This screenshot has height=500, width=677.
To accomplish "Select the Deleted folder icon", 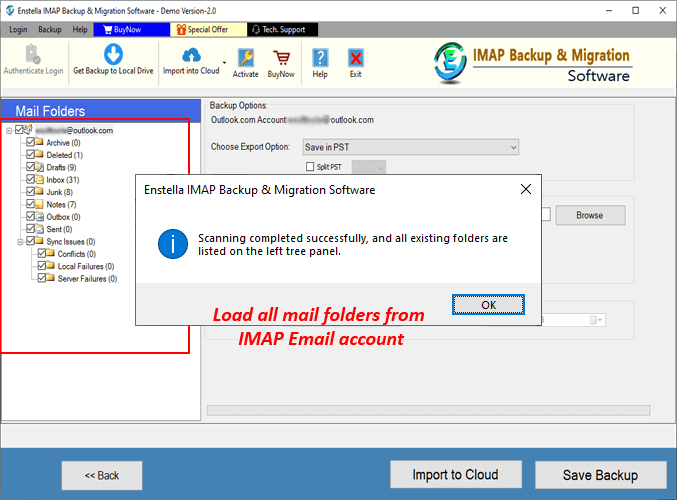I will tap(39, 154).
